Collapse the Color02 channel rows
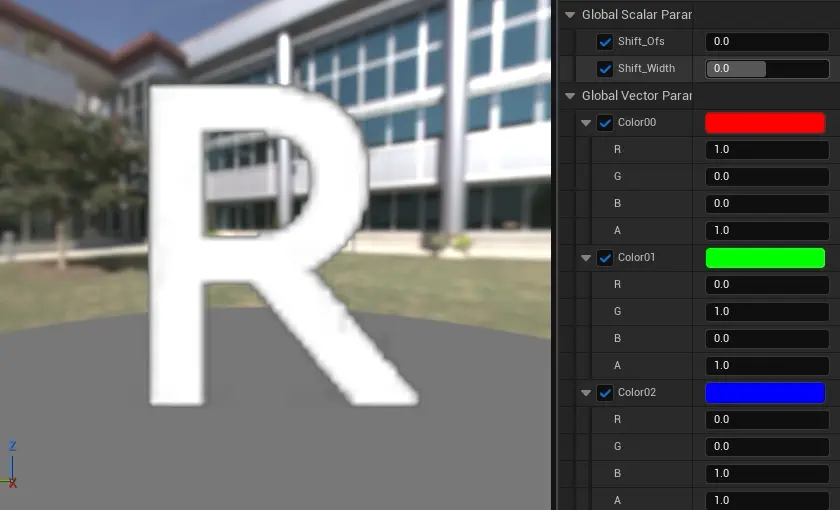840x510 pixels. coord(586,393)
